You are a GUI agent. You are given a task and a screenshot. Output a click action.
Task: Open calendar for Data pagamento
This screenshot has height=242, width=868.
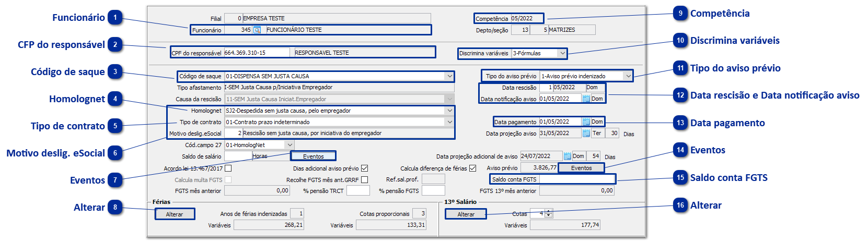[x=586, y=122]
